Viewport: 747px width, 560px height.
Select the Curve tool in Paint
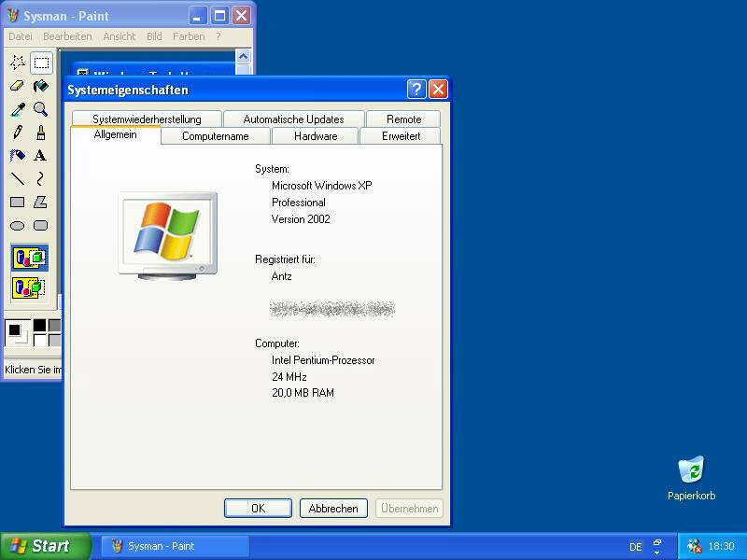pyautogui.click(x=41, y=179)
